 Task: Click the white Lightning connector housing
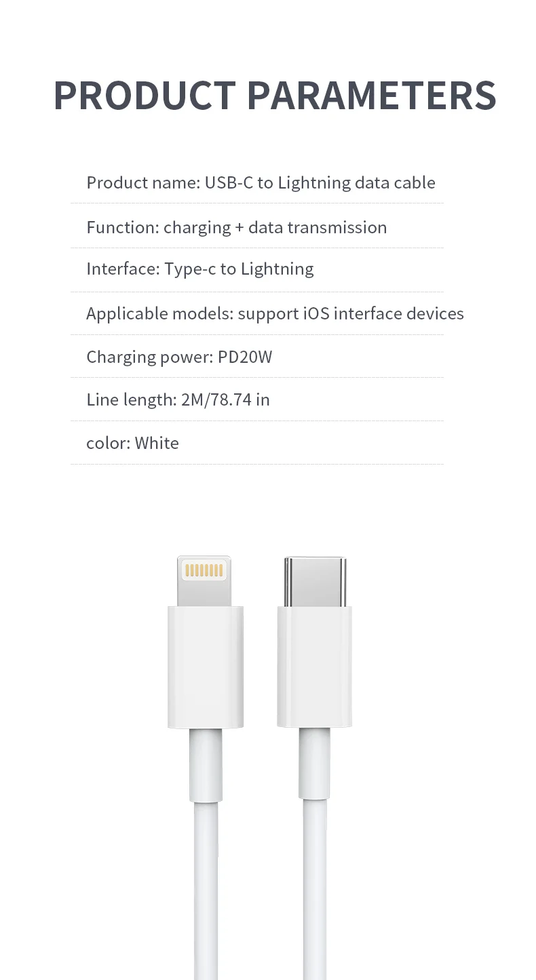pos(206,667)
